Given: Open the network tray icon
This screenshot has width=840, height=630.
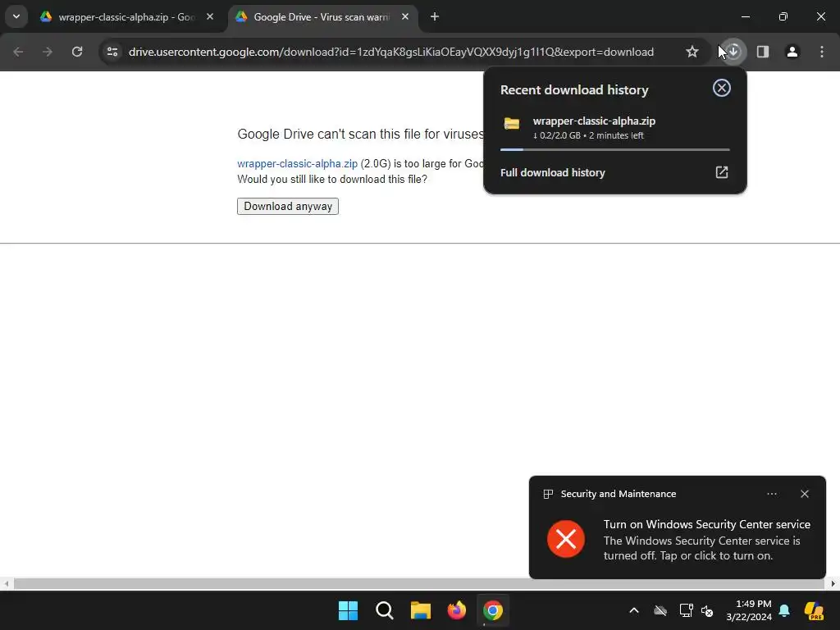Looking at the screenshot, I should (x=686, y=610).
